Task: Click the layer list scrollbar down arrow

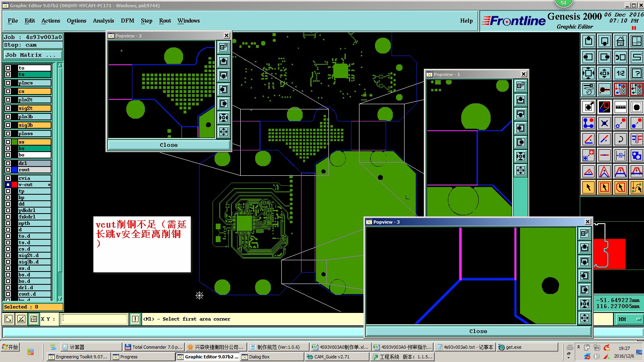Action: pyautogui.click(x=60, y=298)
